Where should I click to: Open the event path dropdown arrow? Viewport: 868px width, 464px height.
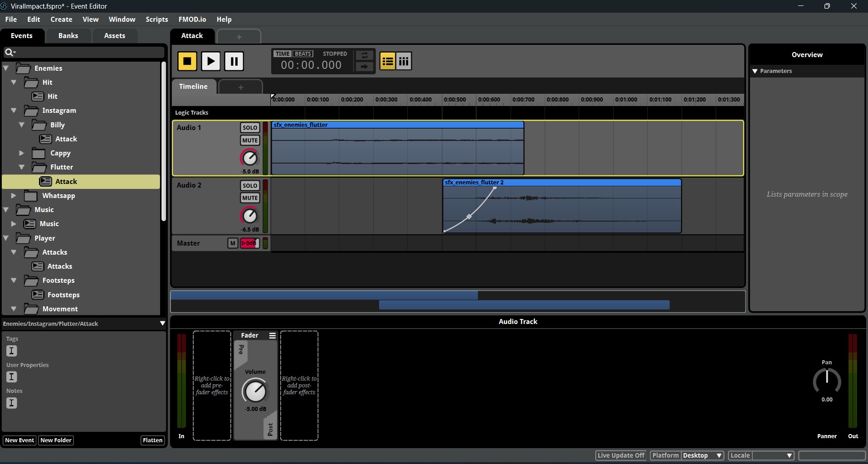[x=162, y=324]
